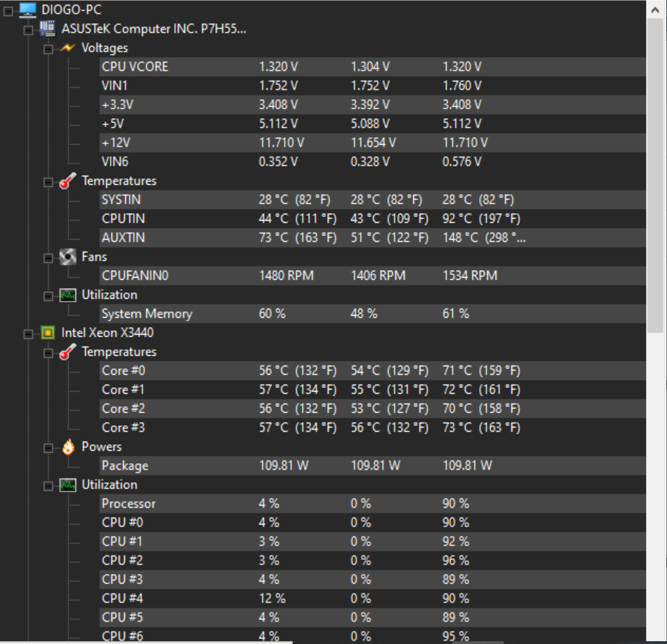Image resolution: width=667 pixels, height=644 pixels.
Task: Click the vertical scrollbar thumb
Action: pos(656,176)
